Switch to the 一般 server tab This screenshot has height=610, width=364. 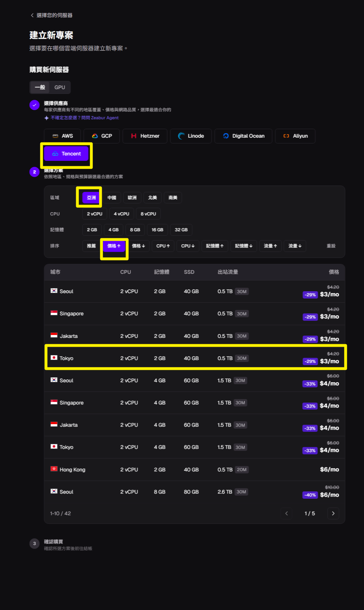point(40,87)
